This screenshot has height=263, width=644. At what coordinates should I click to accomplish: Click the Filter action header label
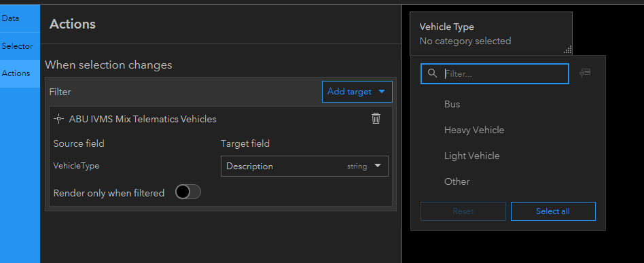(60, 92)
